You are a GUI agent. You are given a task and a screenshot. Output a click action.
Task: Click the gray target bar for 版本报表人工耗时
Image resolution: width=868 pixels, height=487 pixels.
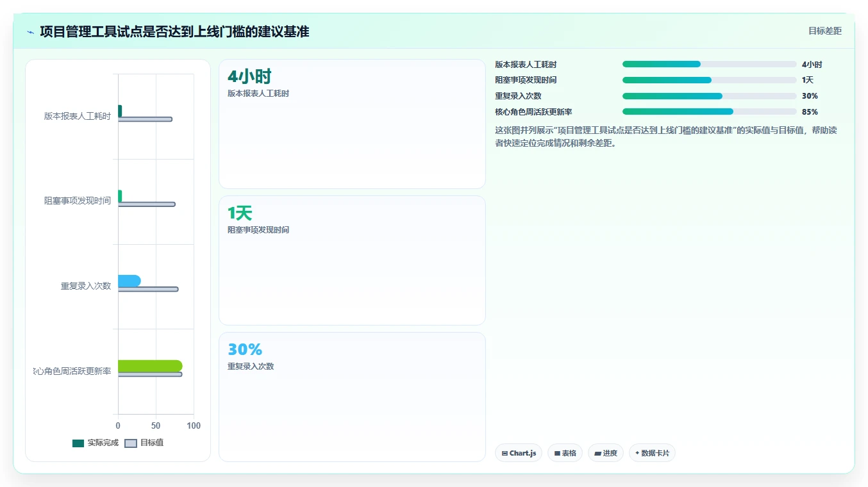145,119
